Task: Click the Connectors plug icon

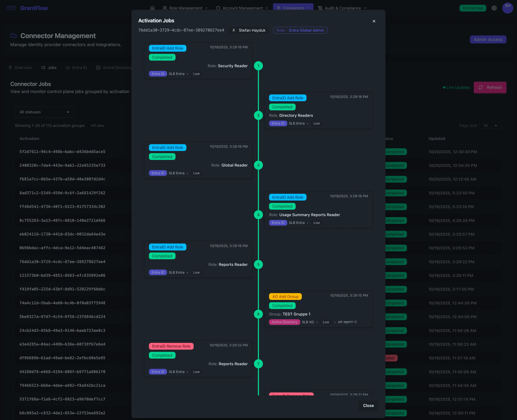Action: tap(279, 8)
